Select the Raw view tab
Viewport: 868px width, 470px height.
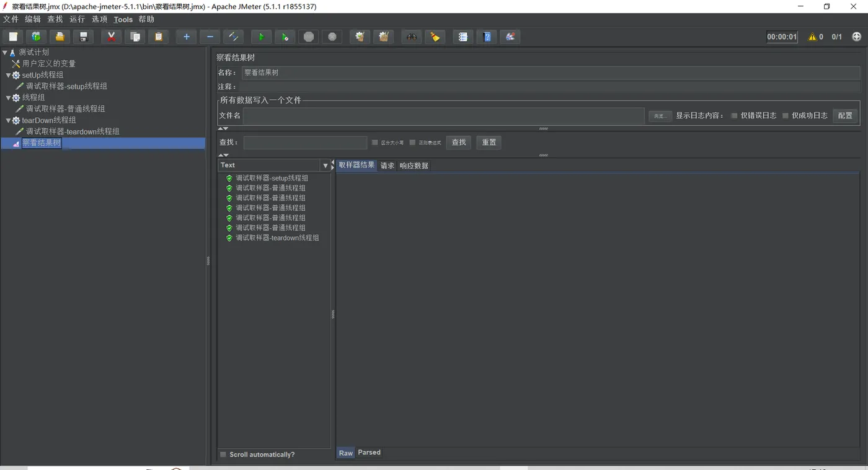tap(346, 453)
